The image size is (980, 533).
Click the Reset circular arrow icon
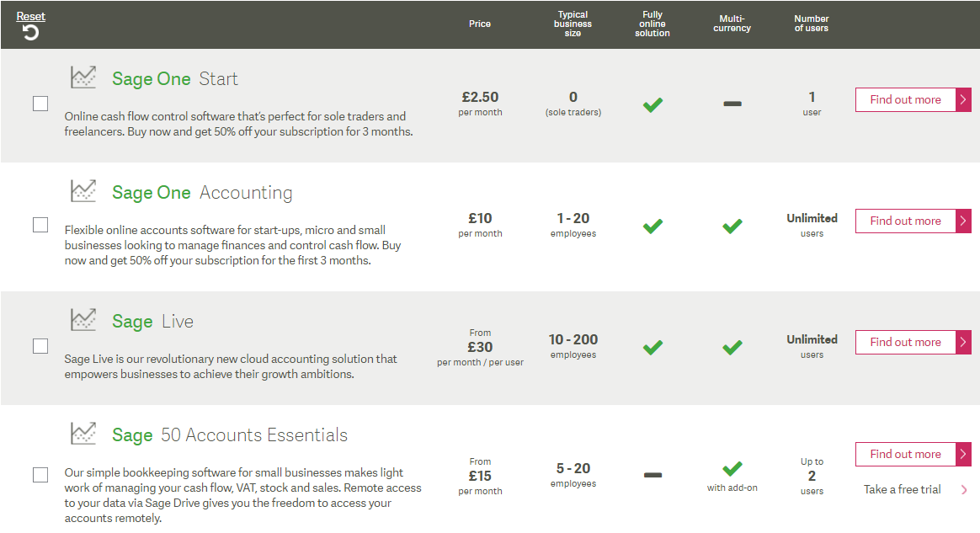30,33
